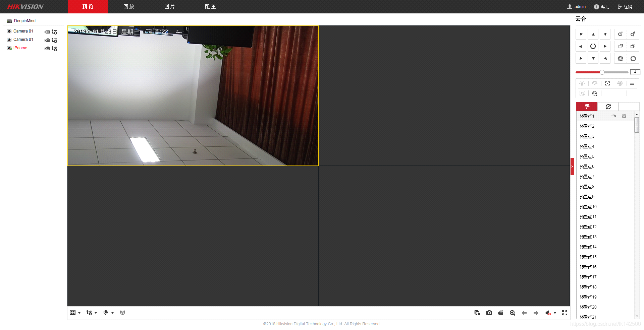
Task: Tilt camera down with PTZ down arrow
Action: pyautogui.click(x=593, y=58)
